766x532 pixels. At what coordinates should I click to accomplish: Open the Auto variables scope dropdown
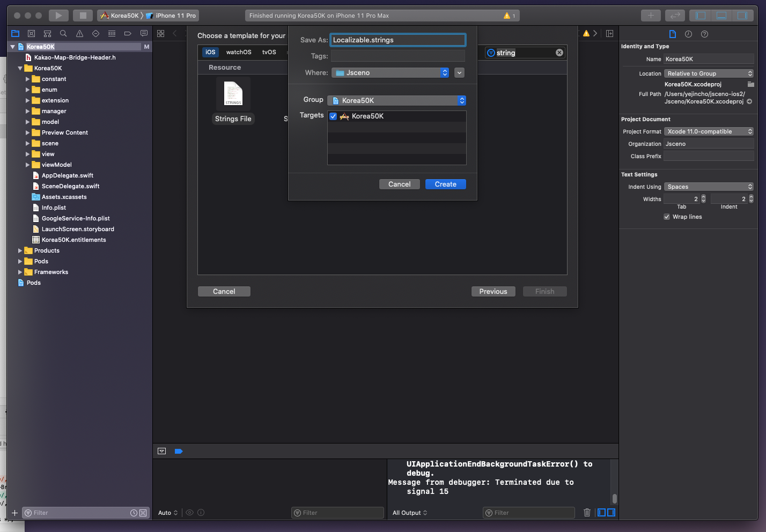click(168, 513)
